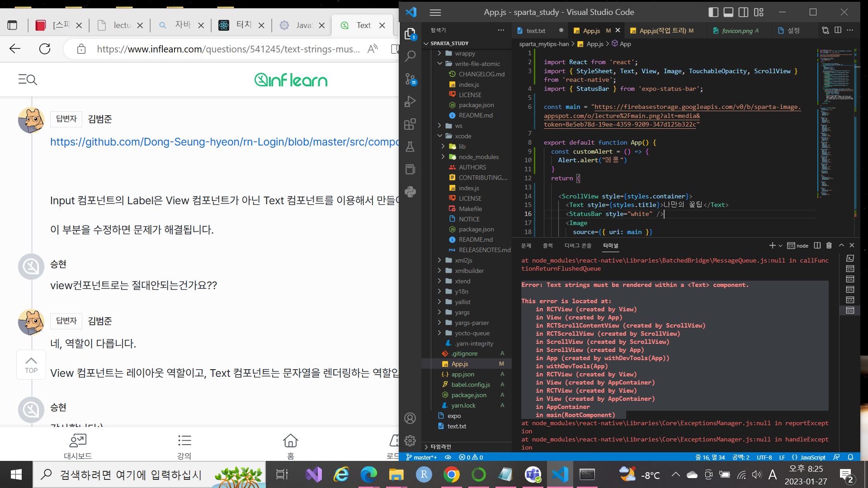Screen dimensions: 868x488
Task: Open Customize Layout control
Action: point(759,12)
